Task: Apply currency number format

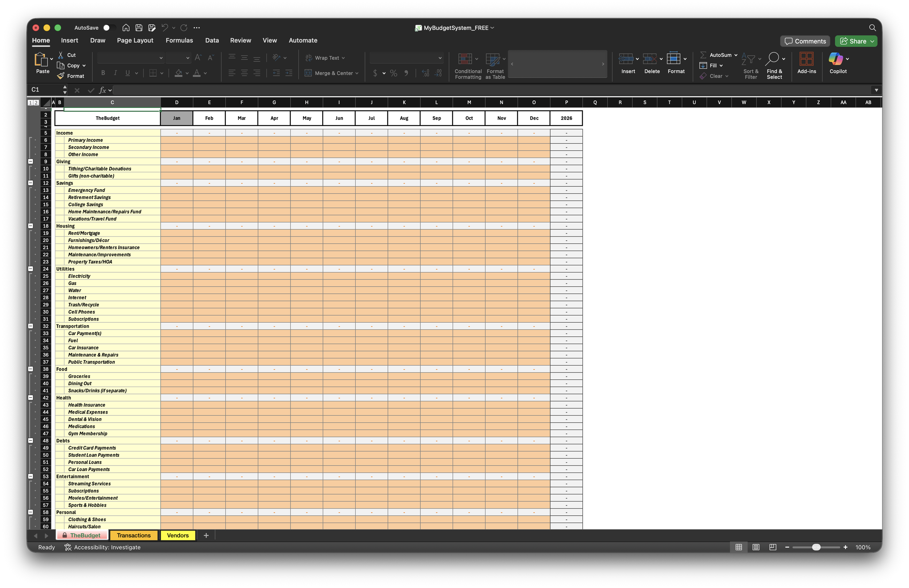Action: tap(376, 73)
